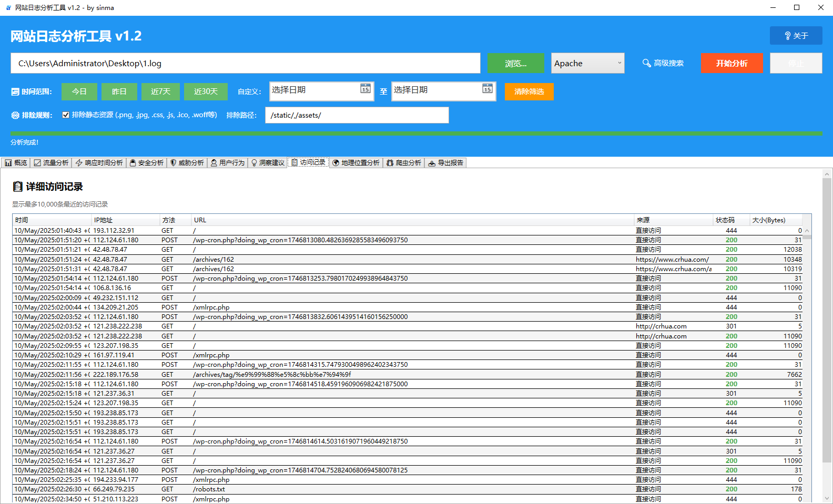Open the 安全分析 tab with lock icon
This screenshot has height=504, width=833.
(147, 163)
